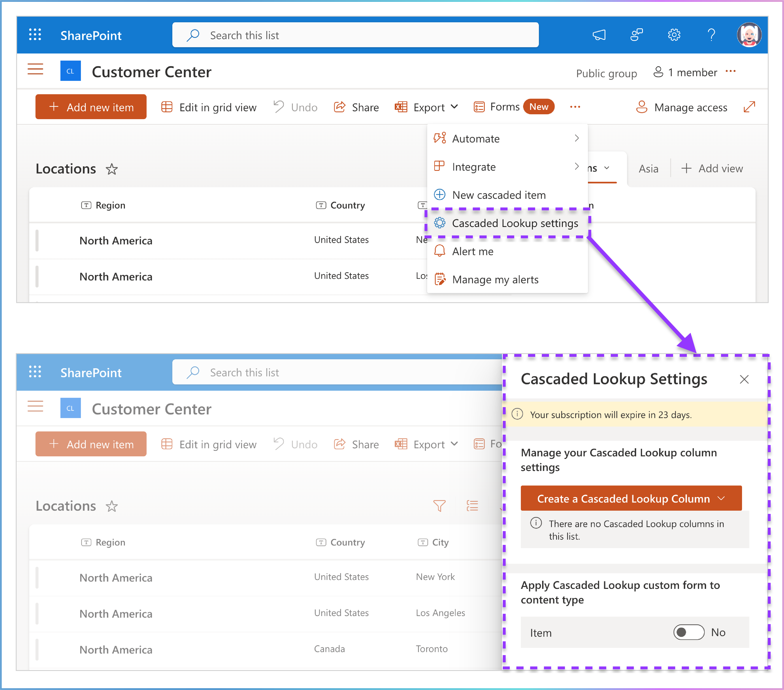Click Add new item in top window
784x690 pixels.
tap(91, 107)
